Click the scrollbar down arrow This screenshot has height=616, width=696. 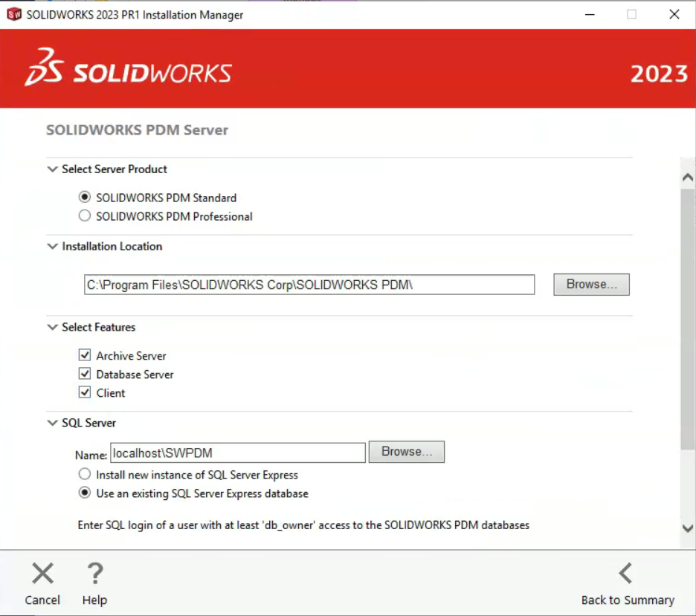[x=688, y=528]
